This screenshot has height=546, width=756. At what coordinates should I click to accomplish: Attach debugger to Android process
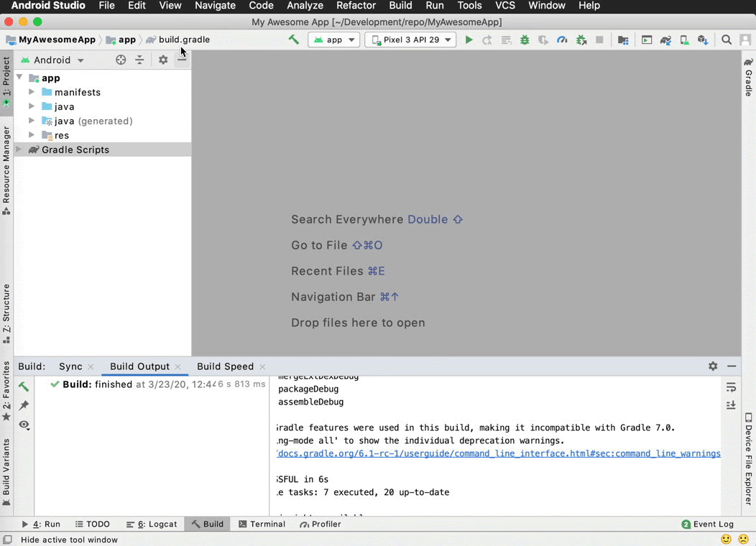point(581,40)
